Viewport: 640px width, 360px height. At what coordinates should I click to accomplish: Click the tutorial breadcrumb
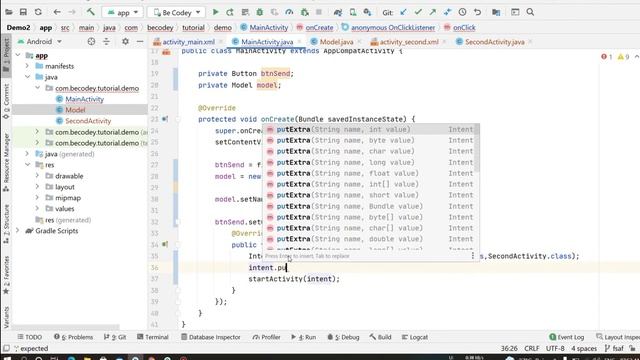(193, 28)
